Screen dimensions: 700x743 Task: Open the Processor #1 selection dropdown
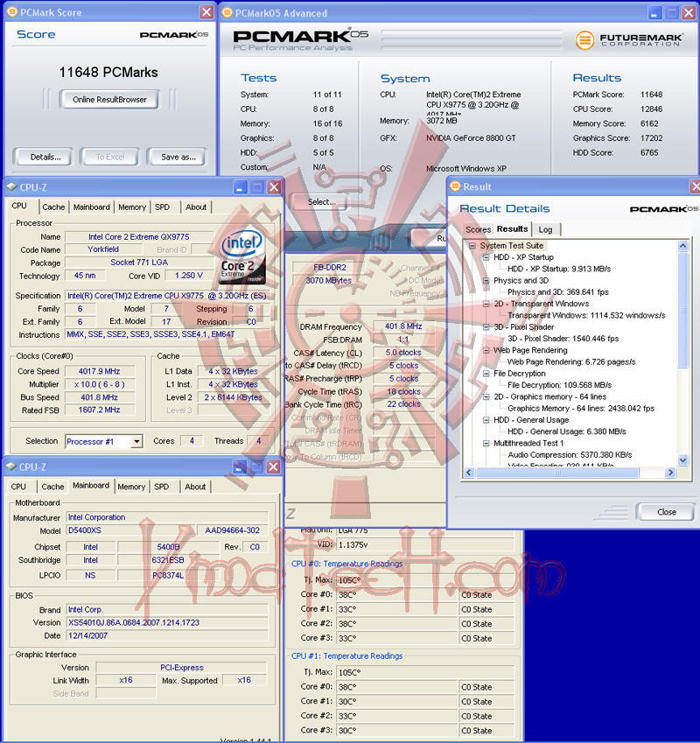click(x=136, y=442)
